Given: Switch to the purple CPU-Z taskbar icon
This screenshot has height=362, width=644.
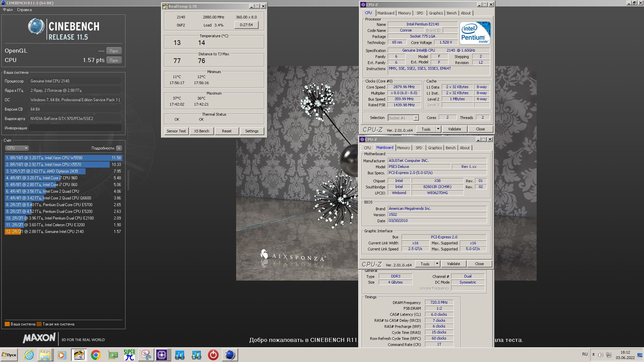Looking at the screenshot, I should 162,355.
